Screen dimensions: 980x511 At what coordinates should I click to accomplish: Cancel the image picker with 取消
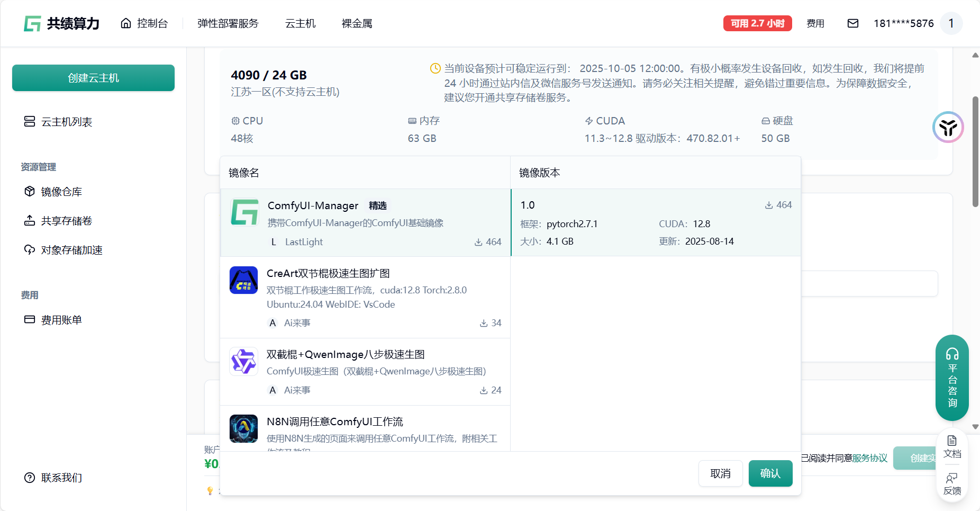click(720, 473)
